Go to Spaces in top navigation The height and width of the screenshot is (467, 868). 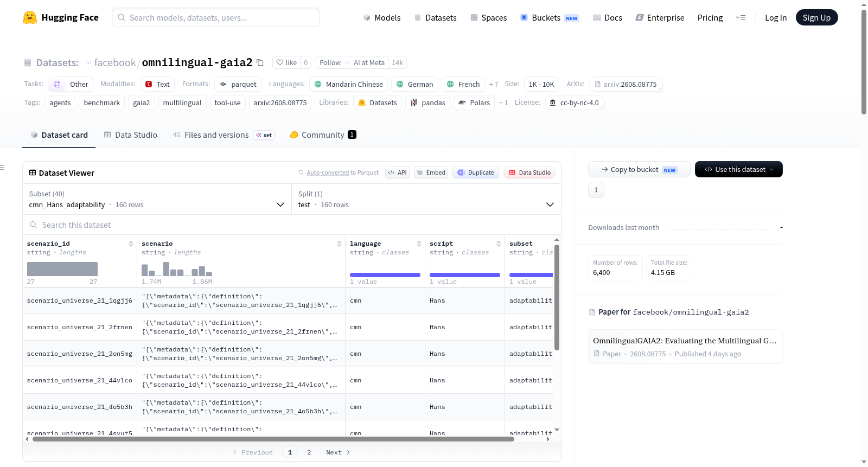pyautogui.click(x=489, y=17)
